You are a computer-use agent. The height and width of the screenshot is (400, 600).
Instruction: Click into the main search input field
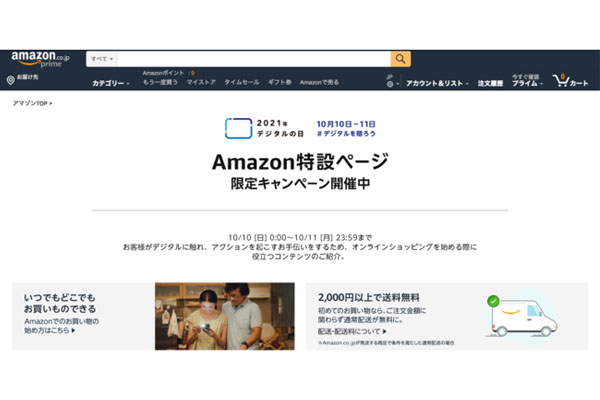[254, 59]
